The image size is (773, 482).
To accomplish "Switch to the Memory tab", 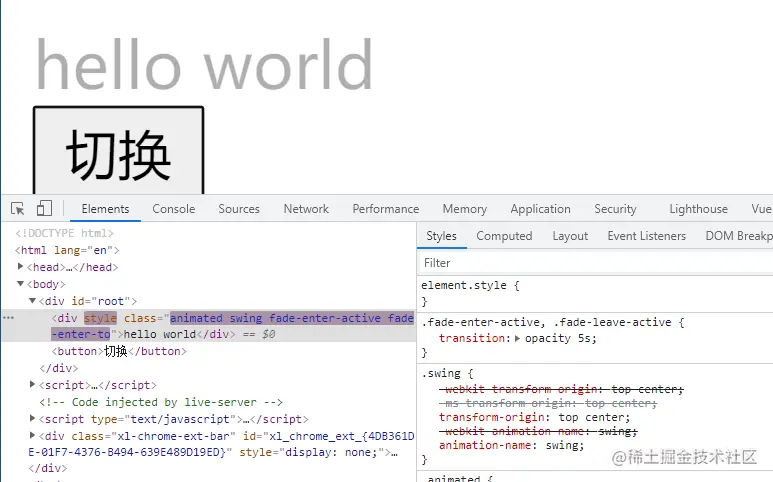I will coord(464,209).
